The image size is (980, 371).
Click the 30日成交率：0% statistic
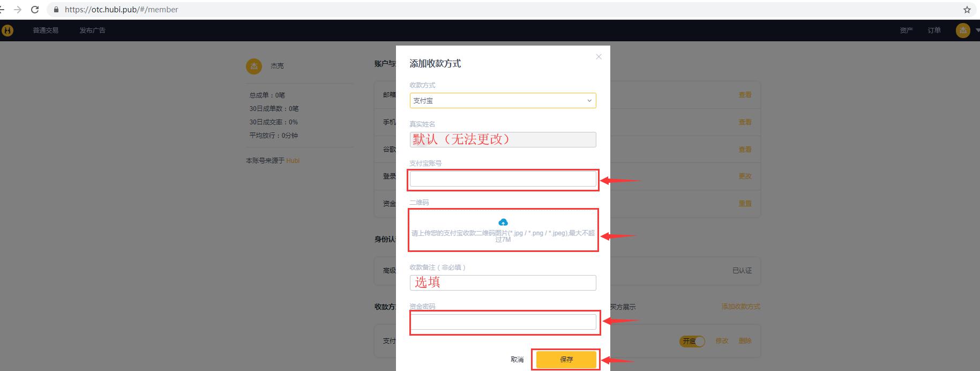coord(273,122)
